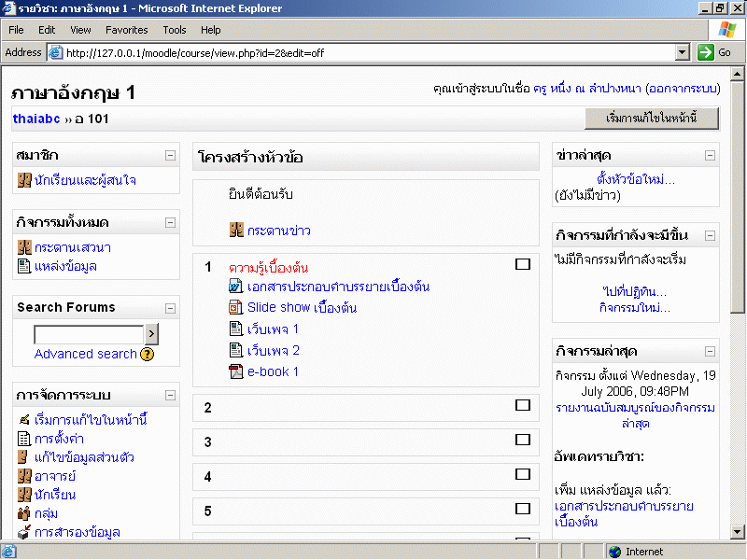Click the resource icon beside แหล่งข้อมูล
Viewport: 747px width, 560px height.
(x=24, y=267)
